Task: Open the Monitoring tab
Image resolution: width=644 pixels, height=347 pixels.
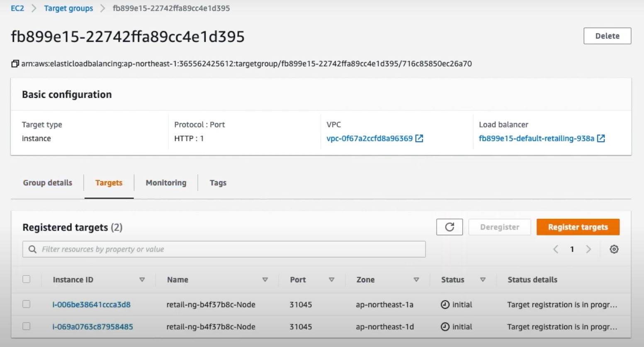Action: tap(166, 183)
